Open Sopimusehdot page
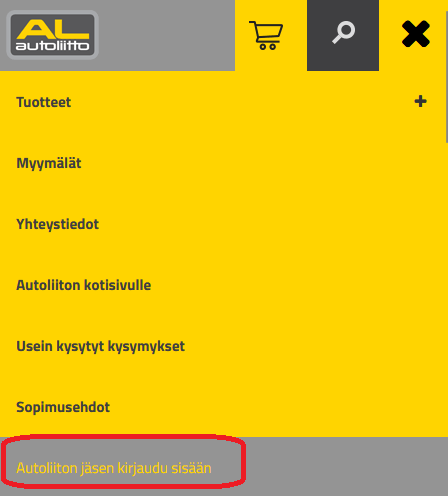The image size is (448, 496). (x=63, y=407)
